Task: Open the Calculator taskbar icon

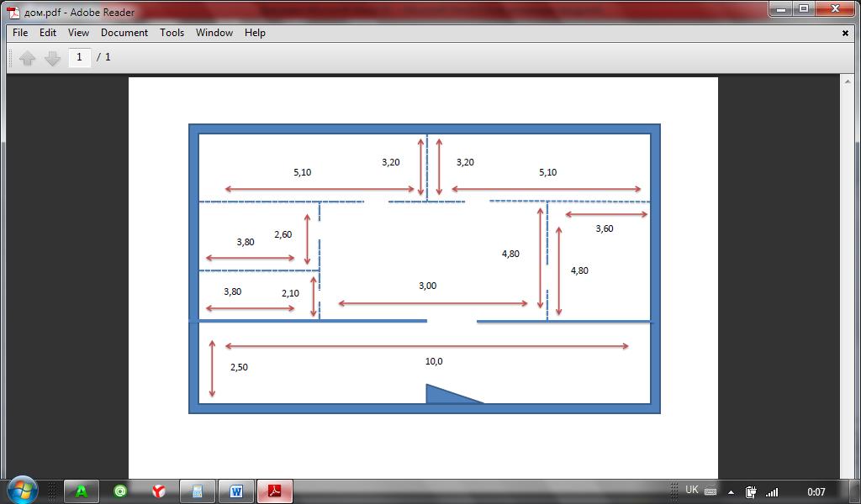Action: 197,491
